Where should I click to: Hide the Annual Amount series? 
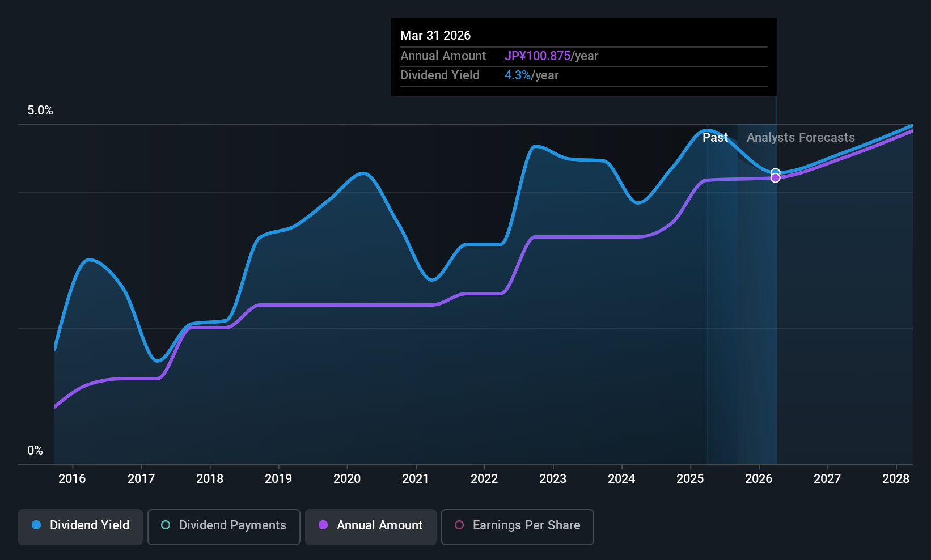(370, 526)
